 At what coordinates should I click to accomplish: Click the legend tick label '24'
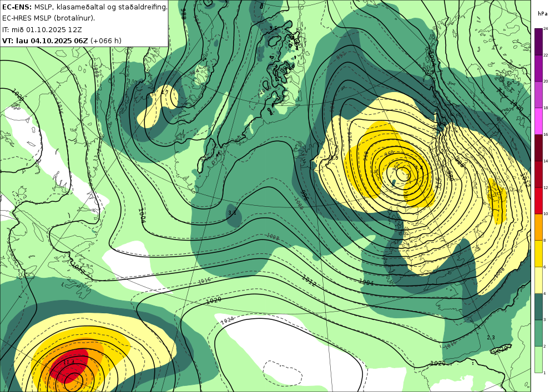click(x=546, y=29)
